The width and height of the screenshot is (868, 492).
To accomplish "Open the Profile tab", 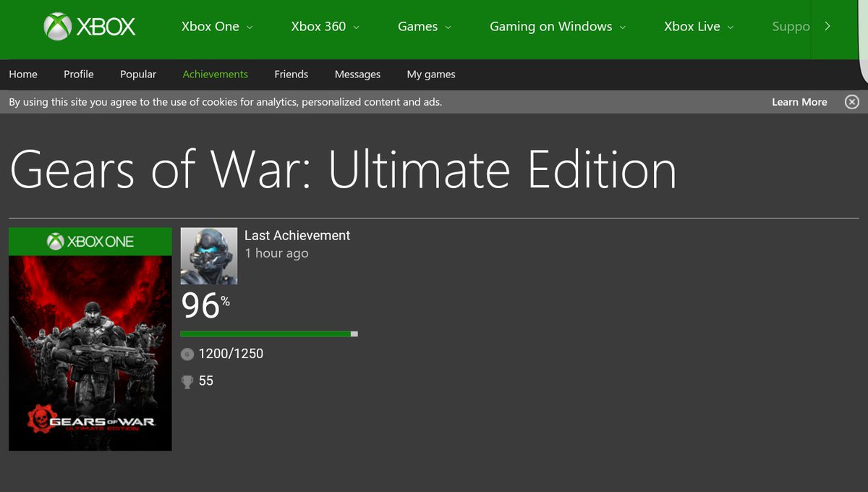I will (79, 74).
